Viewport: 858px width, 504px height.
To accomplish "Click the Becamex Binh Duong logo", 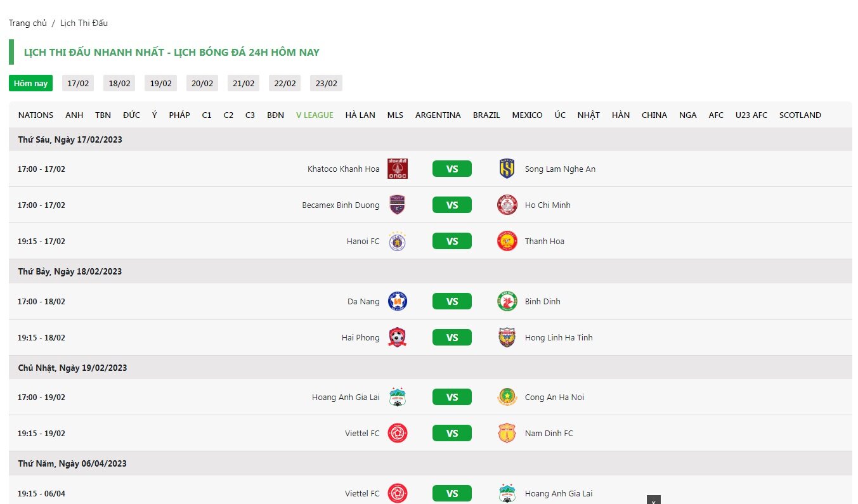I will 397,205.
